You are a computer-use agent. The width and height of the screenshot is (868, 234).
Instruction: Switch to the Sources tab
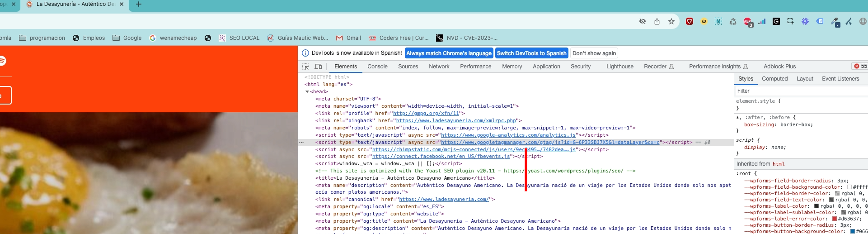tap(408, 67)
